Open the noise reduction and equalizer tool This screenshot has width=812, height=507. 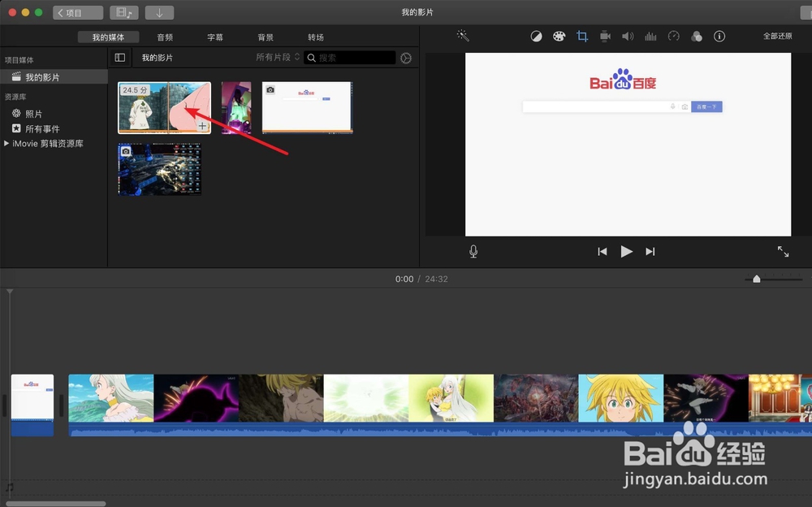650,37
